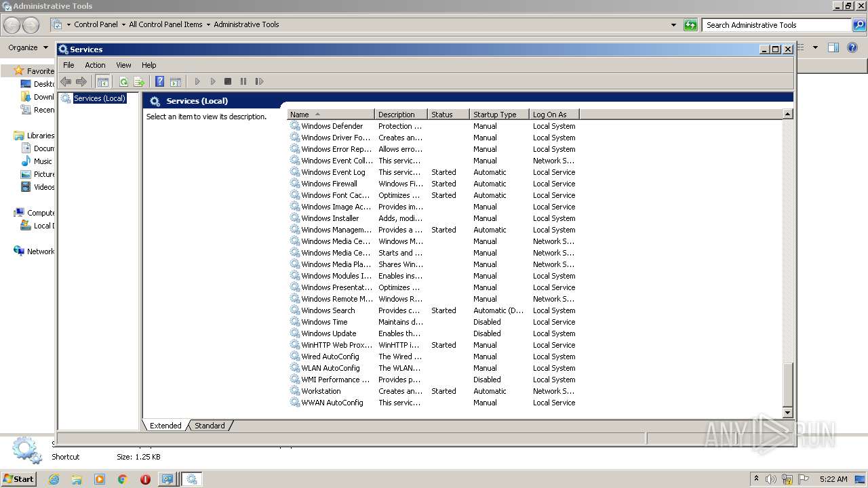Click the Explorer address bar refresh button

pos(690,25)
